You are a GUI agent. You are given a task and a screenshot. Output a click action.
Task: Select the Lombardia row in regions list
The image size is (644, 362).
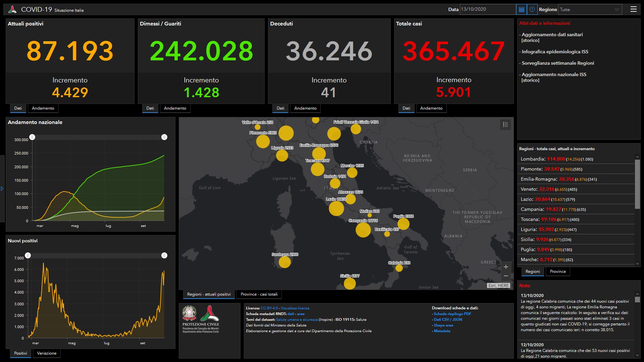pyautogui.click(x=576, y=159)
